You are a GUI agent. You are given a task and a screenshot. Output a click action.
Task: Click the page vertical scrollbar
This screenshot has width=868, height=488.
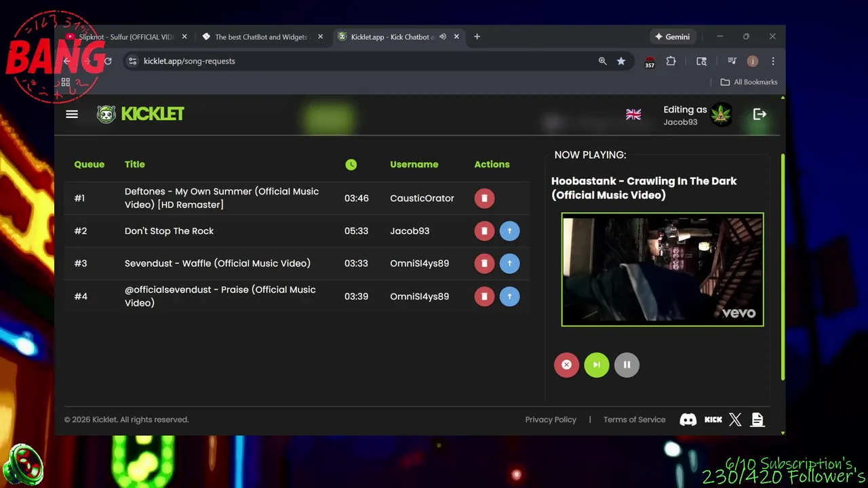pos(783,266)
